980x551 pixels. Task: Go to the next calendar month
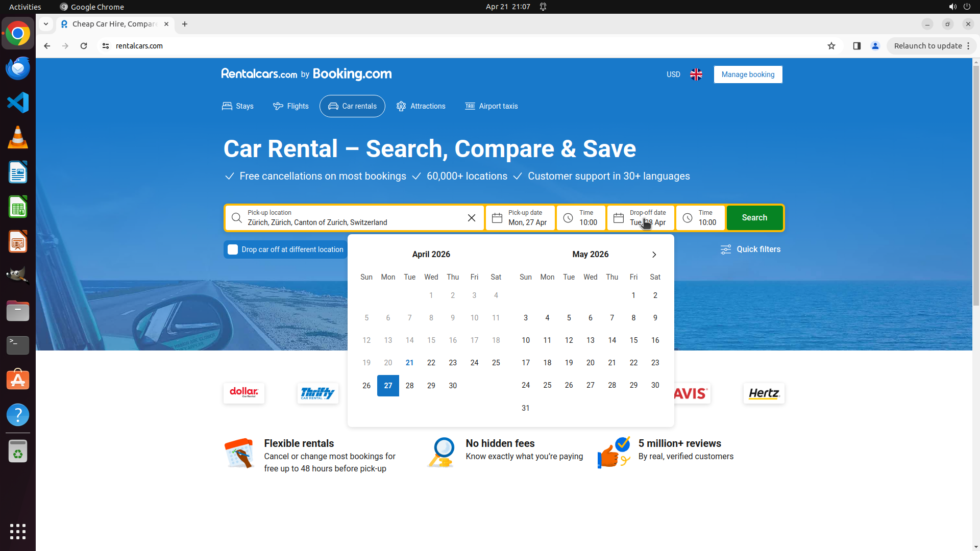click(x=654, y=255)
